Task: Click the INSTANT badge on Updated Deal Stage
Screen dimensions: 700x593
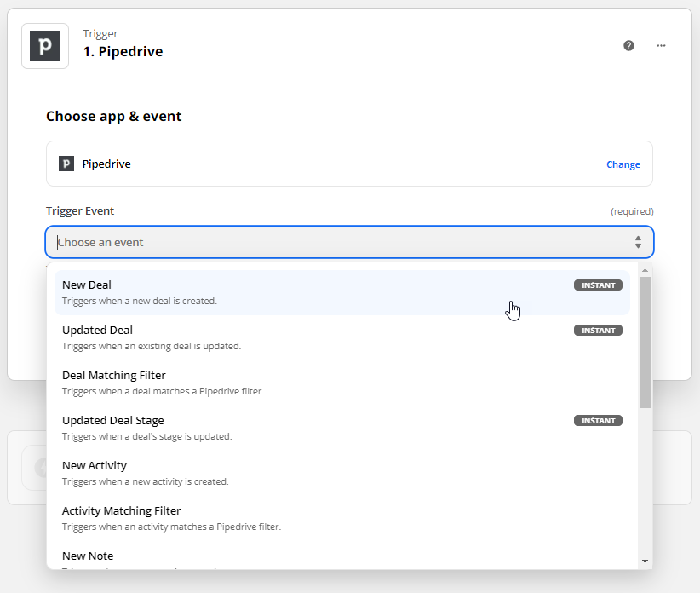Action: pos(598,421)
